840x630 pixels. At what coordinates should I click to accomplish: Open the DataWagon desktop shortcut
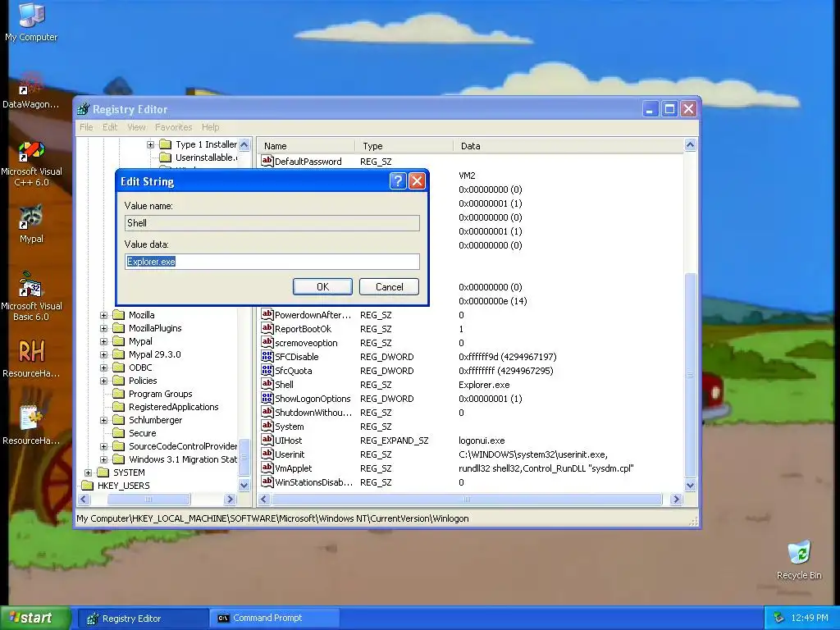tap(31, 90)
